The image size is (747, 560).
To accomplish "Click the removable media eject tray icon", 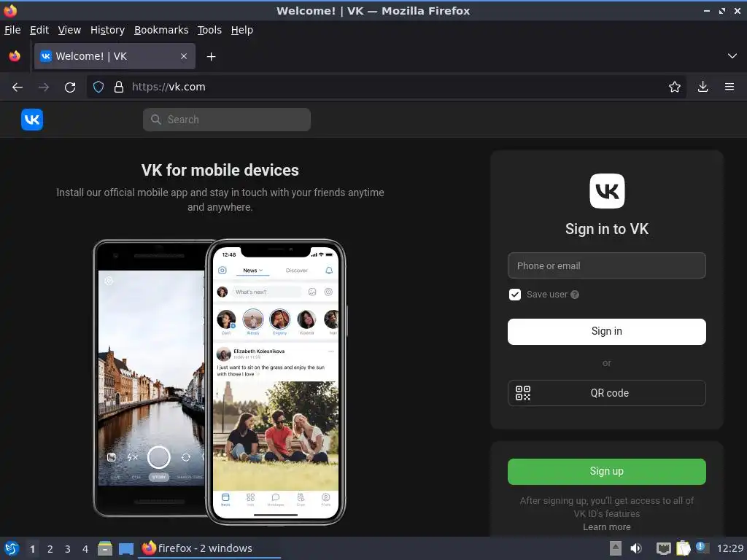I will click(x=616, y=548).
